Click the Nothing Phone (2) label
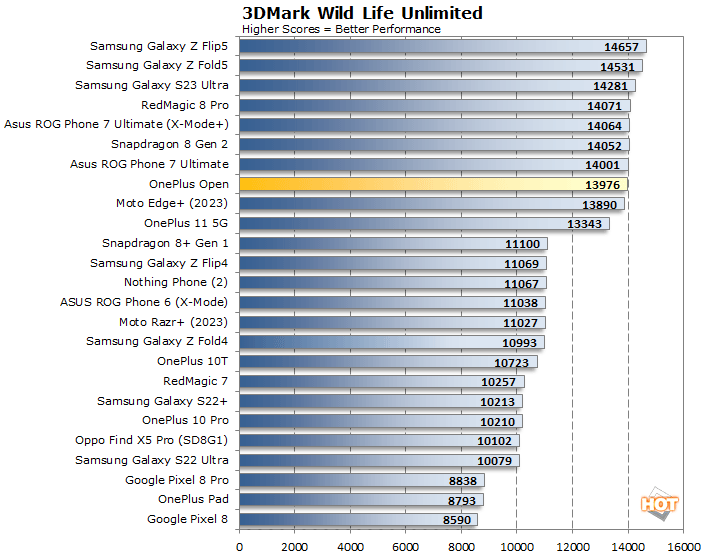The height and width of the screenshot is (557, 708). 176,283
